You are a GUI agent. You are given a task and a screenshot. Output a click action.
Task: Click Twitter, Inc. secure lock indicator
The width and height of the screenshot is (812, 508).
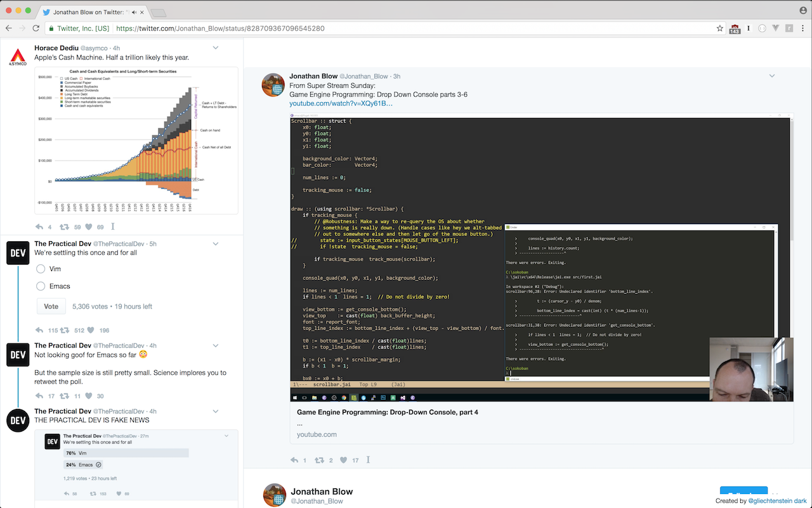pyautogui.click(x=79, y=29)
